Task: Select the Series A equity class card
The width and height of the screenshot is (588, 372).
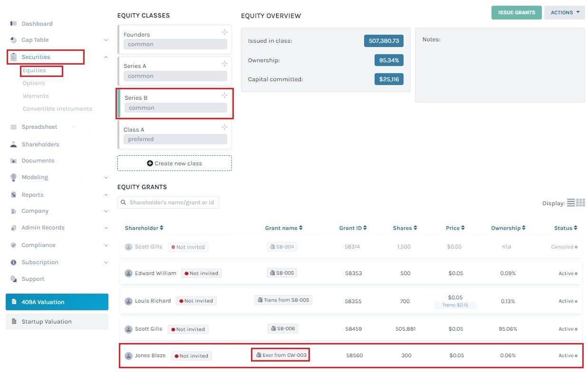Action: coord(174,71)
